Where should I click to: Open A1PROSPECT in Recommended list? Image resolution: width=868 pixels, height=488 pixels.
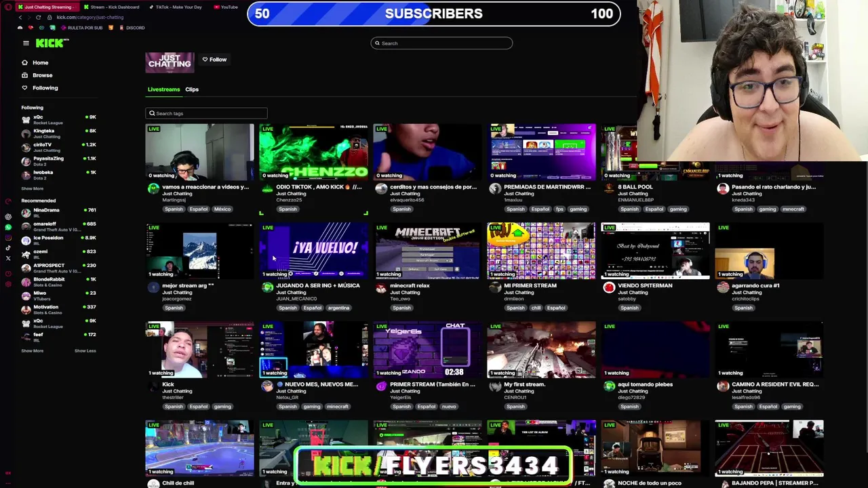[x=58, y=268]
